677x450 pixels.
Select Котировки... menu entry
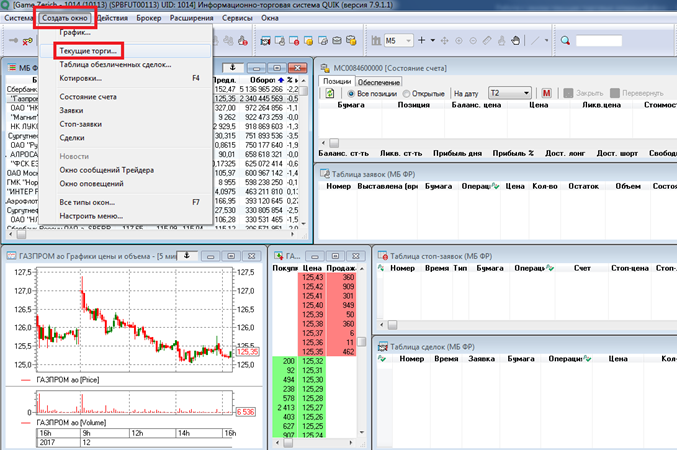pyautogui.click(x=125, y=79)
